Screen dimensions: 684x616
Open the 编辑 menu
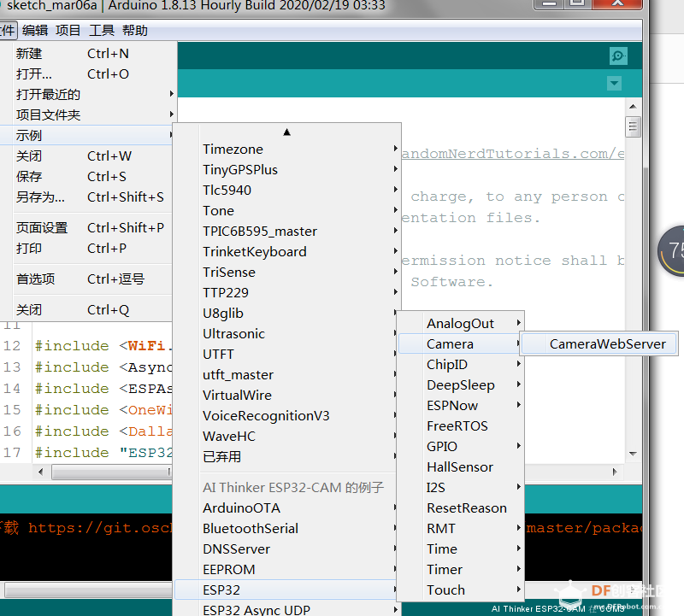[35, 31]
